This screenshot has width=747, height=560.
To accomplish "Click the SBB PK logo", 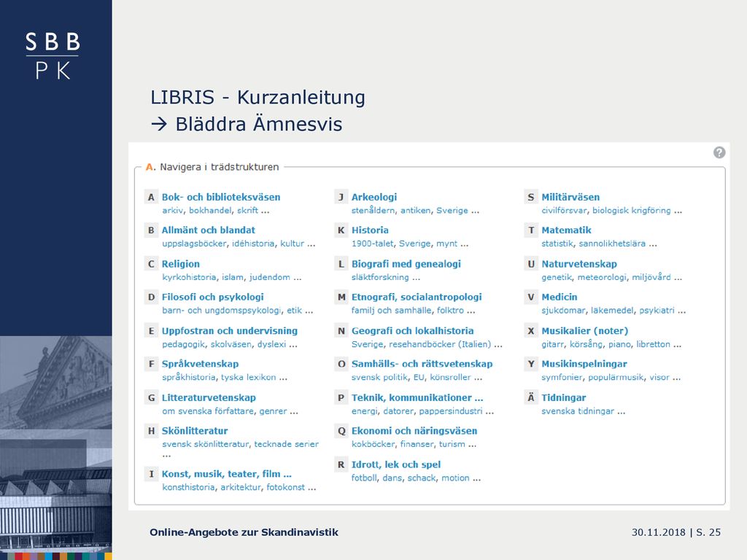I will (x=53, y=55).
